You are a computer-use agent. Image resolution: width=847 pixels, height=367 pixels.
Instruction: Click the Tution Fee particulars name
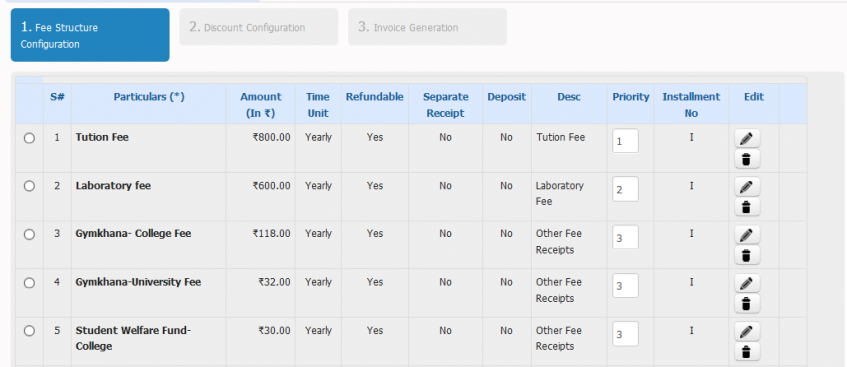click(102, 137)
